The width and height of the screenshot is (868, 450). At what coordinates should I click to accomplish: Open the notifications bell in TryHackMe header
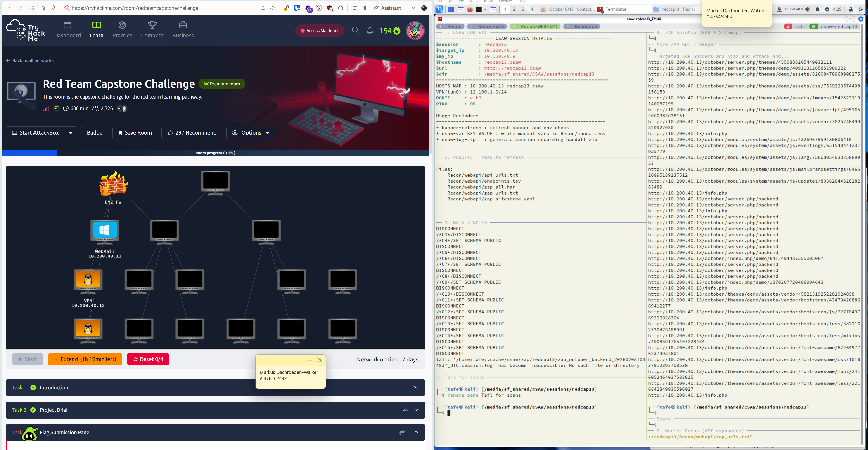point(370,31)
